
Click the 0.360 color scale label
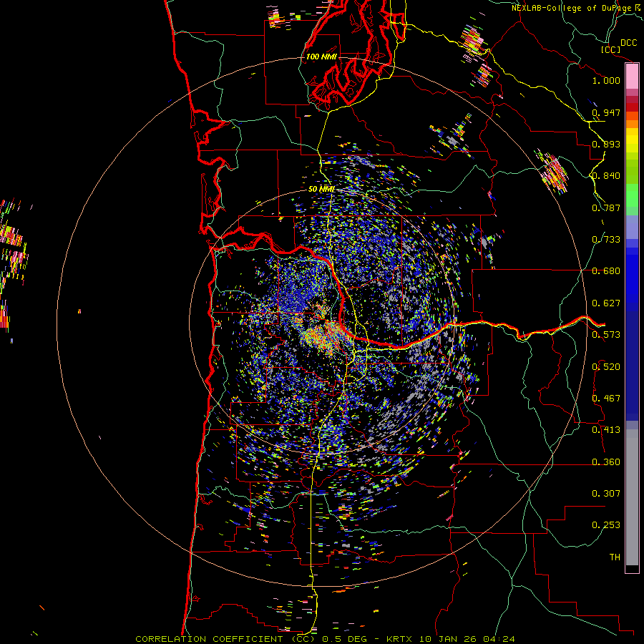606,462
